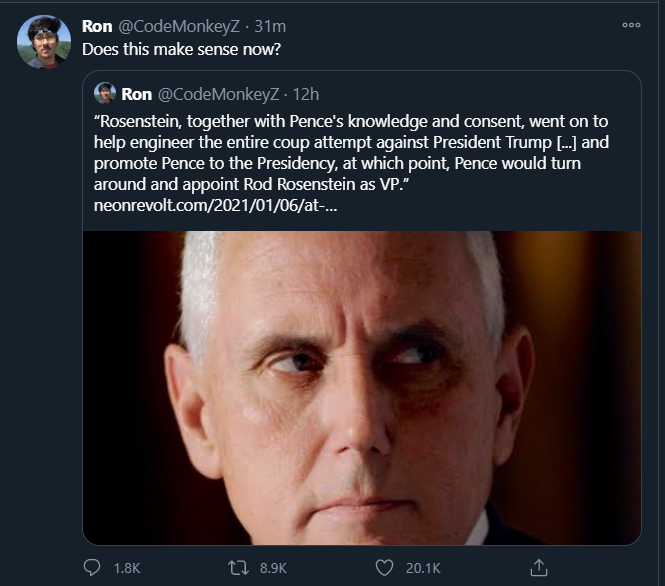Image resolution: width=665 pixels, height=586 pixels.
Task: Click the top "Ron" display name
Action: point(96,25)
